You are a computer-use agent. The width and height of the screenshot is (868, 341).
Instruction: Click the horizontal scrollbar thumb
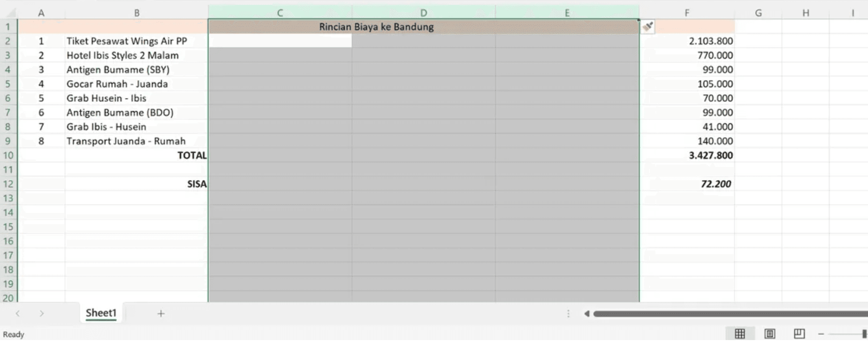tap(731, 314)
